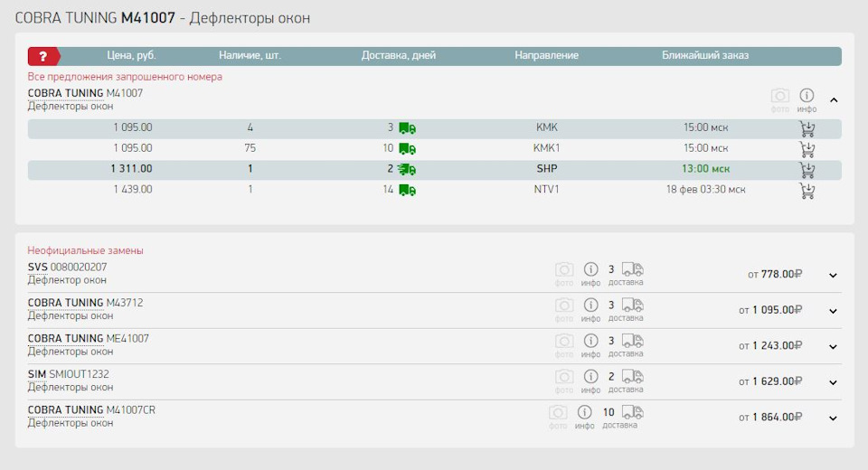Click delivery truck icon in NTV1 row
The image size is (868, 470).
point(408,191)
